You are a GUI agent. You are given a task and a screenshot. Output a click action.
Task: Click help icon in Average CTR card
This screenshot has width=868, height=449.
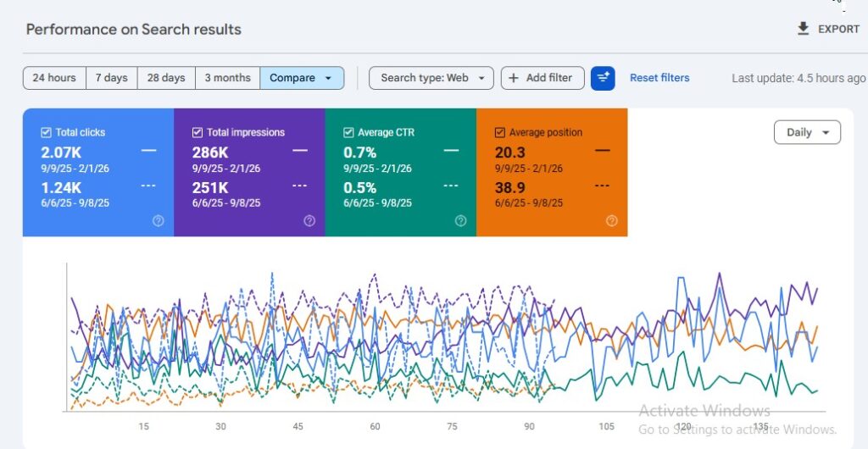(x=460, y=220)
